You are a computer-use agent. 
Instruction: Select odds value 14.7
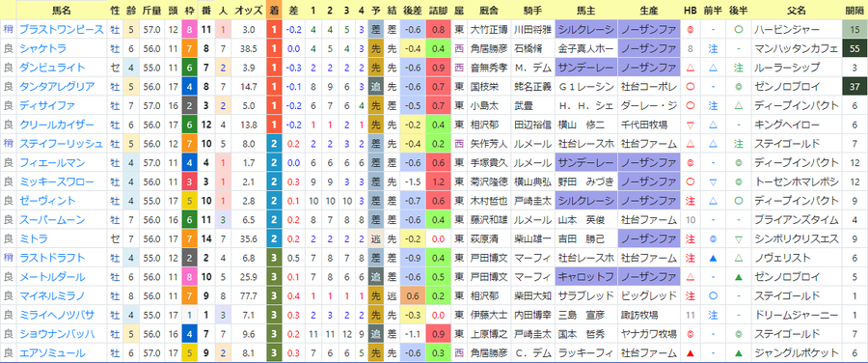pyautogui.click(x=248, y=87)
